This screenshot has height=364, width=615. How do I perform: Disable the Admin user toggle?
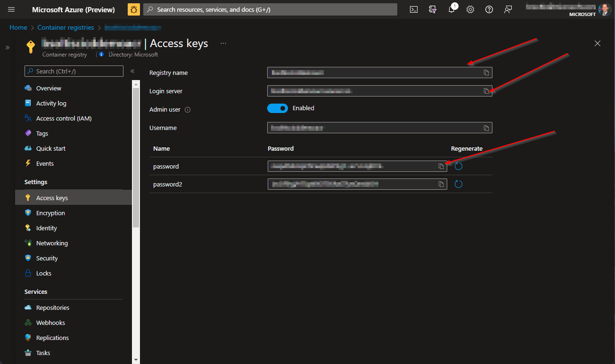coord(278,108)
